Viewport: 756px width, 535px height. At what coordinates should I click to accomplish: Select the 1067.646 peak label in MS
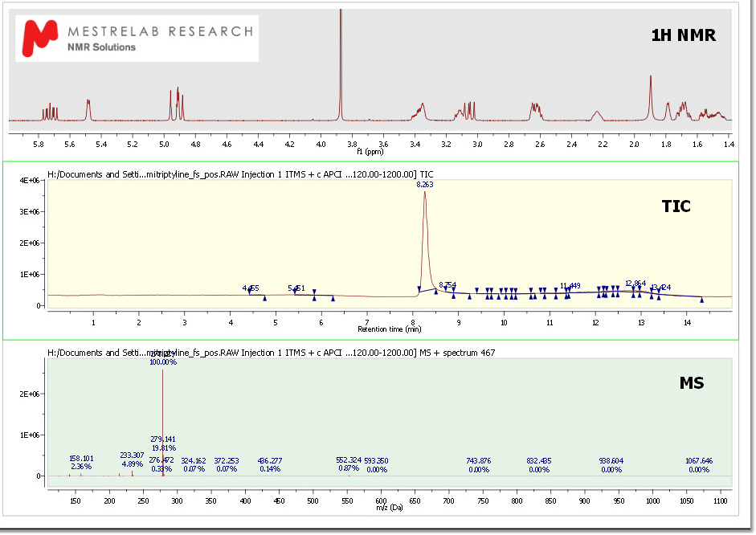[698, 460]
